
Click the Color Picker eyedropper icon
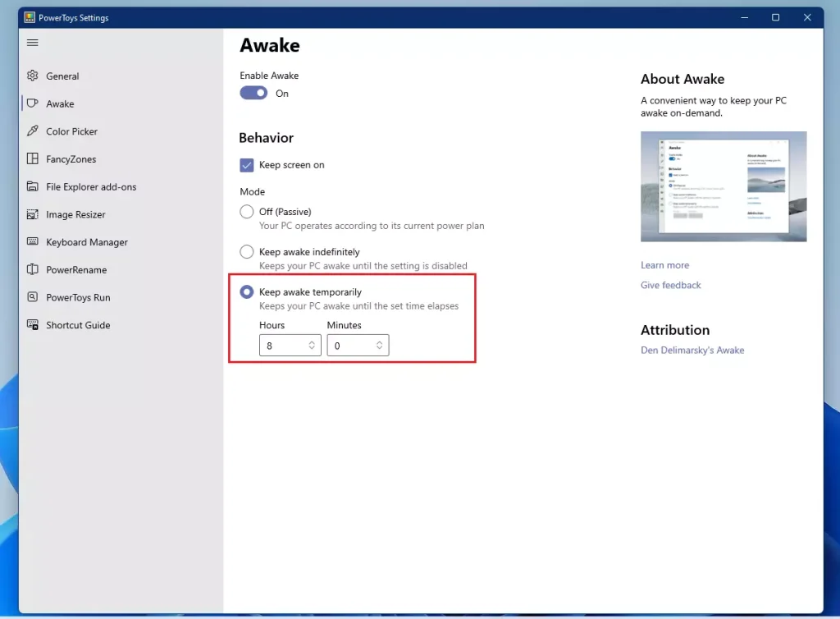point(33,131)
